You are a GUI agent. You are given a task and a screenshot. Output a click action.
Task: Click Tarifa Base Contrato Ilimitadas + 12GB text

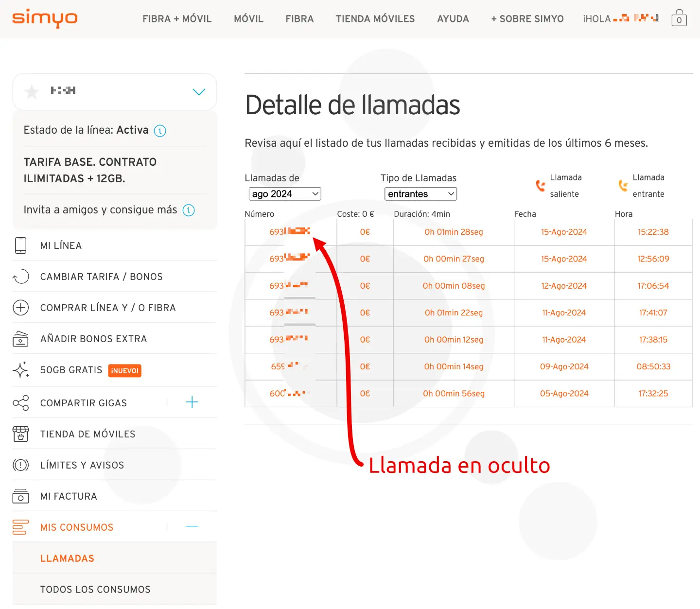click(90, 171)
